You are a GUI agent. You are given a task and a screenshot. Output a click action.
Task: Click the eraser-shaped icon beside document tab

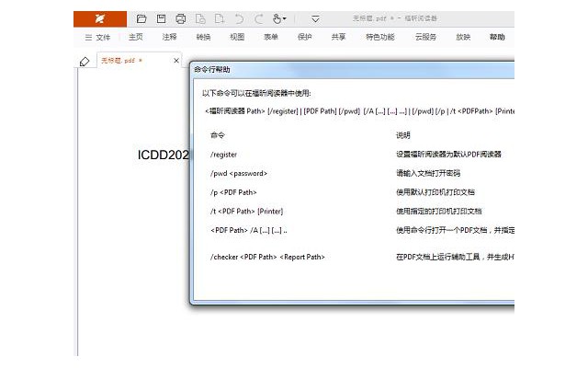(85, 62)
